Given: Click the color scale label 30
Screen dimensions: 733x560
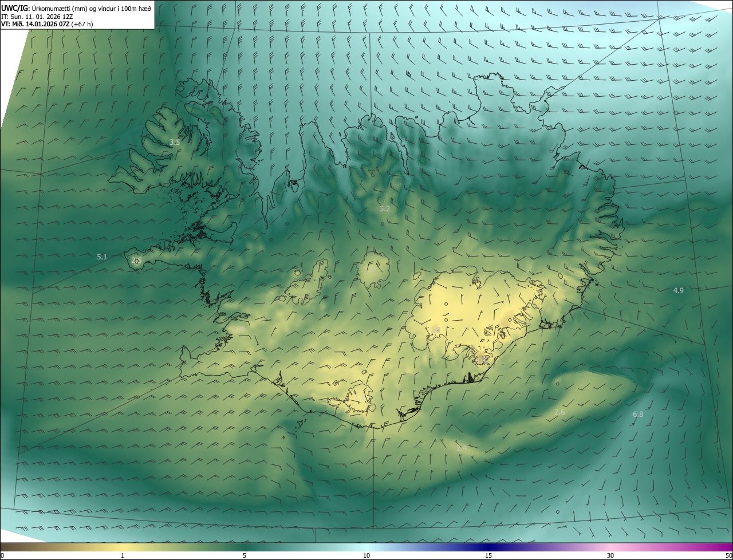Looking at the screenshot, I should (x=610, y=555).
